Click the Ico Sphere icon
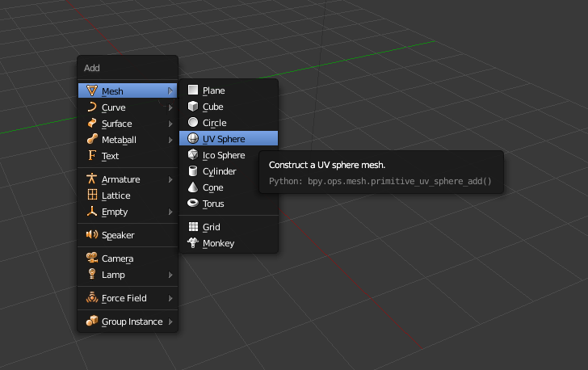 tap(193, 154)
